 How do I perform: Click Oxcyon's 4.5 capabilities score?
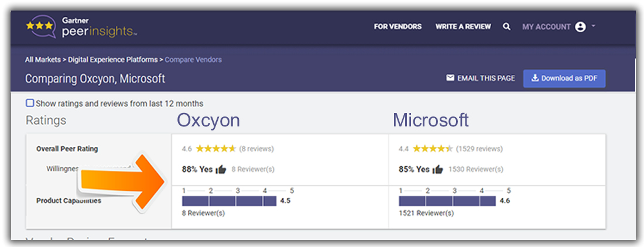pyautogui.click(x=286, y=201)
